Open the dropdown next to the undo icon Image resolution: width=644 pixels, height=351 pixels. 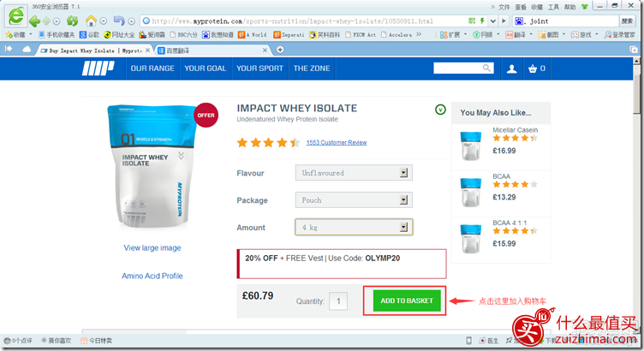click(x=131, y=21)
